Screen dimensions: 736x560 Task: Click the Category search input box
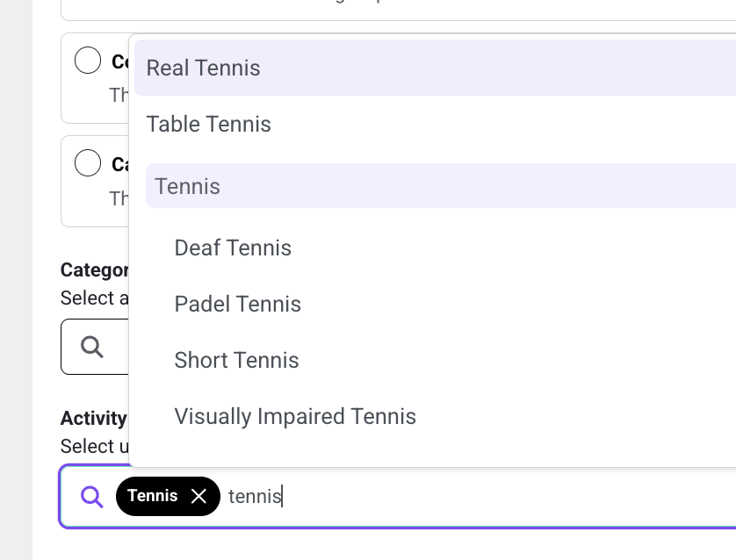click(x=95, y=347)
